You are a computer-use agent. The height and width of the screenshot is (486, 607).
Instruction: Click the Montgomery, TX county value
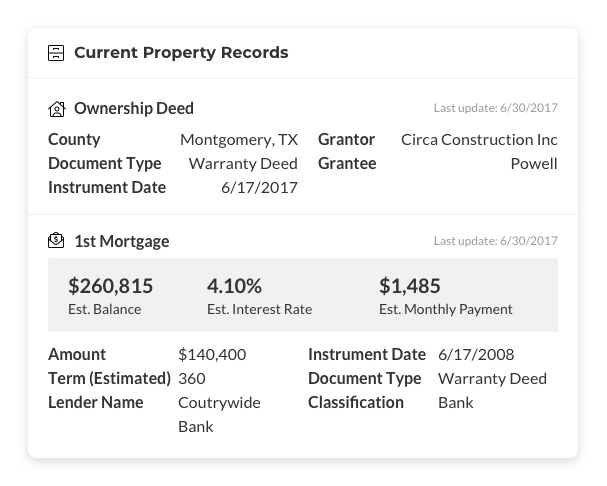point(239,140)
